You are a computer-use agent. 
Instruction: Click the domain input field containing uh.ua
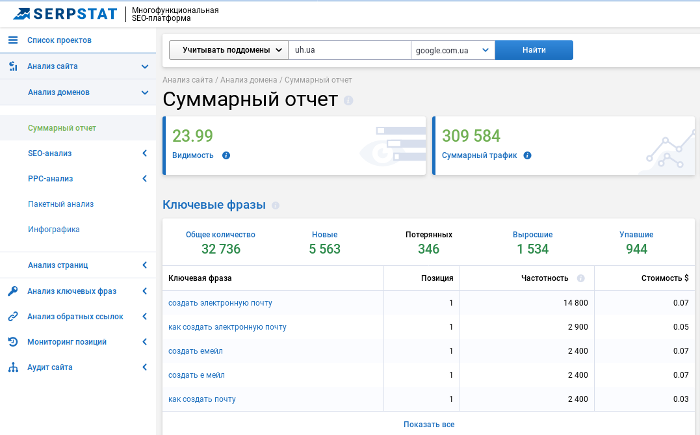click(350, 50)
